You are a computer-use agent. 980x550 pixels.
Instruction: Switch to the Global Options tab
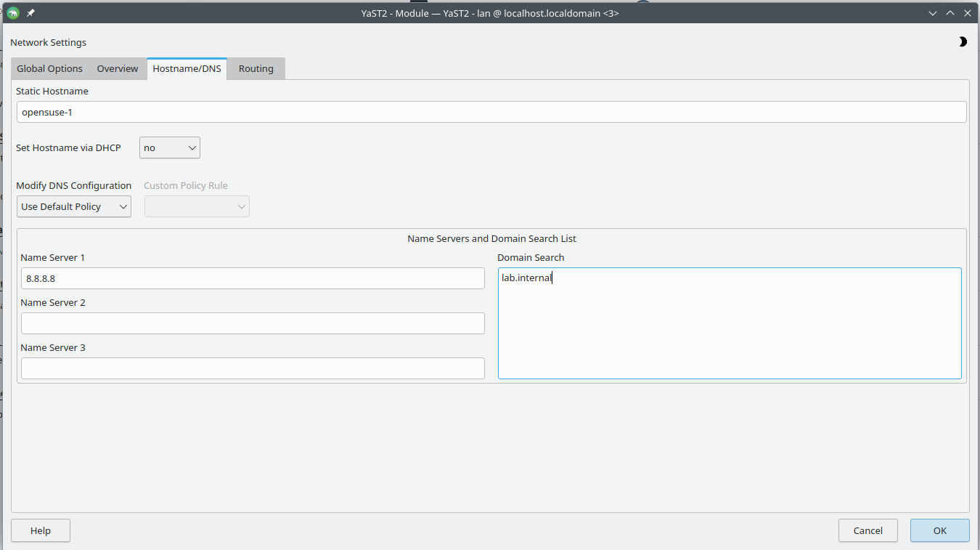49,68
